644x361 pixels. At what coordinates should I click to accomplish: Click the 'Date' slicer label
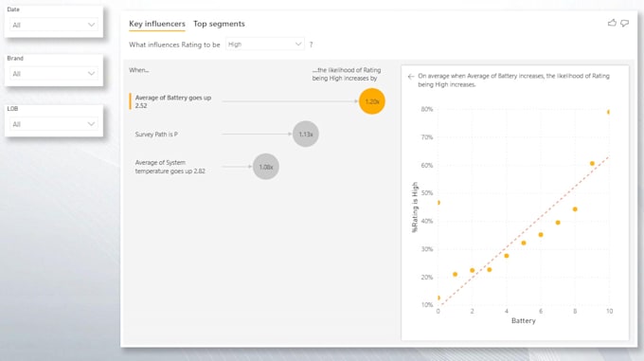coord(13,9)
